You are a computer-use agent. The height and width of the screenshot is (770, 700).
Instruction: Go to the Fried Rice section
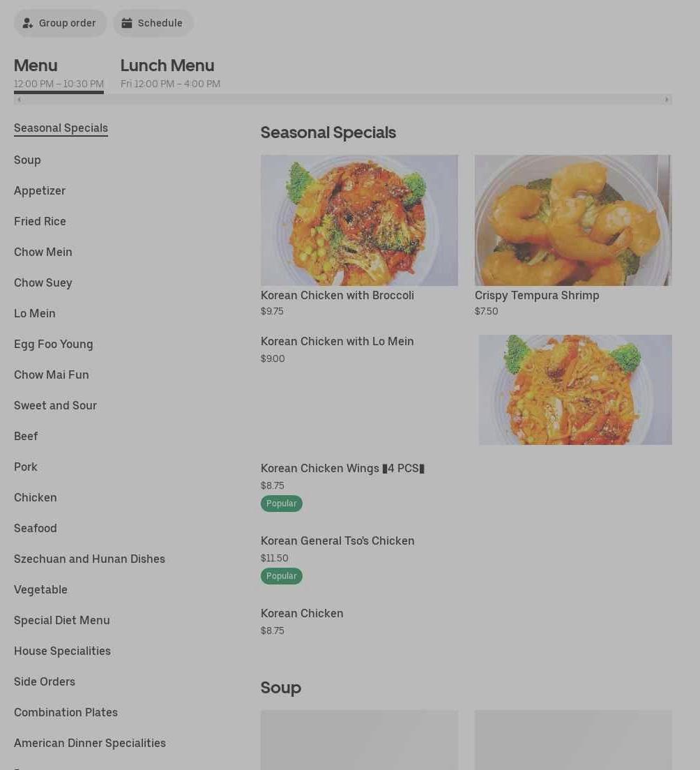point(40,222)
